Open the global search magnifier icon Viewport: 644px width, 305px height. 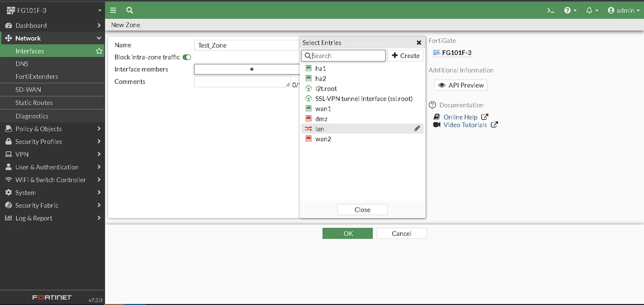[130, 10]
